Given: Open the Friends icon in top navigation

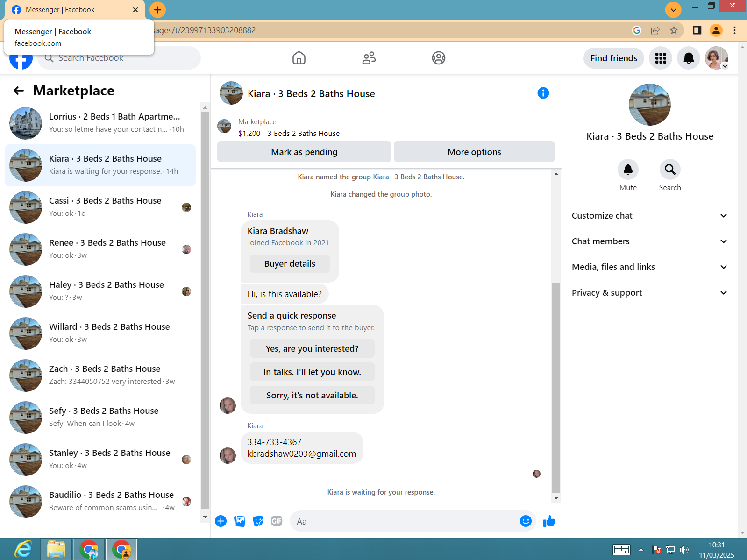Looking at the screenshot, I should point(369,58).
